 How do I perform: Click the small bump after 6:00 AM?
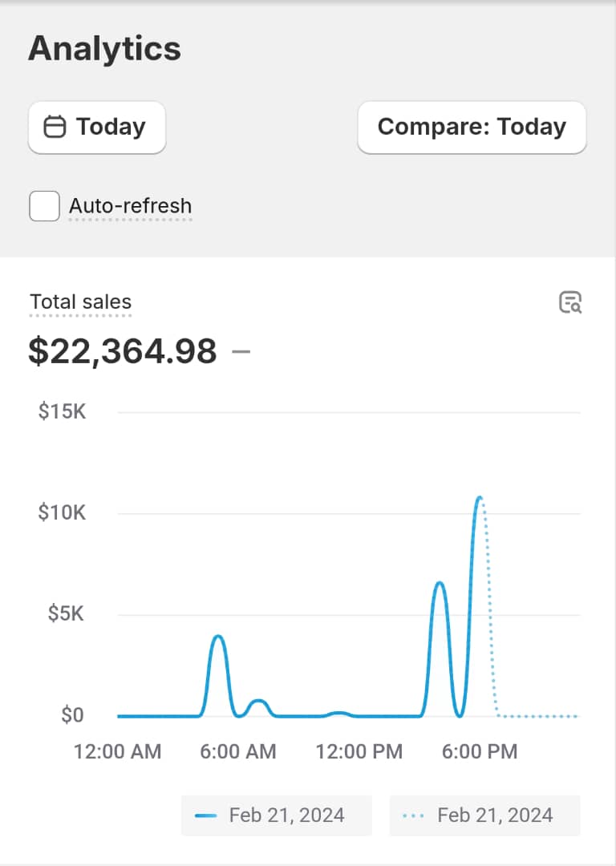(x=257, y=702)
